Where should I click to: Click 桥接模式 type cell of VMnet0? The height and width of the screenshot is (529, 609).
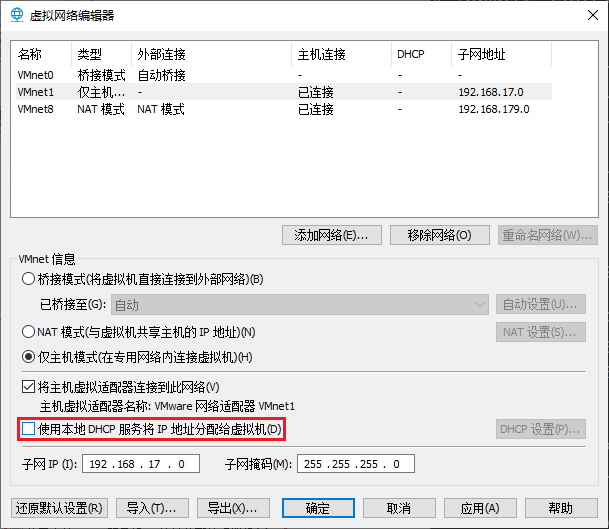pyautogui.click(x=101, y=75)
